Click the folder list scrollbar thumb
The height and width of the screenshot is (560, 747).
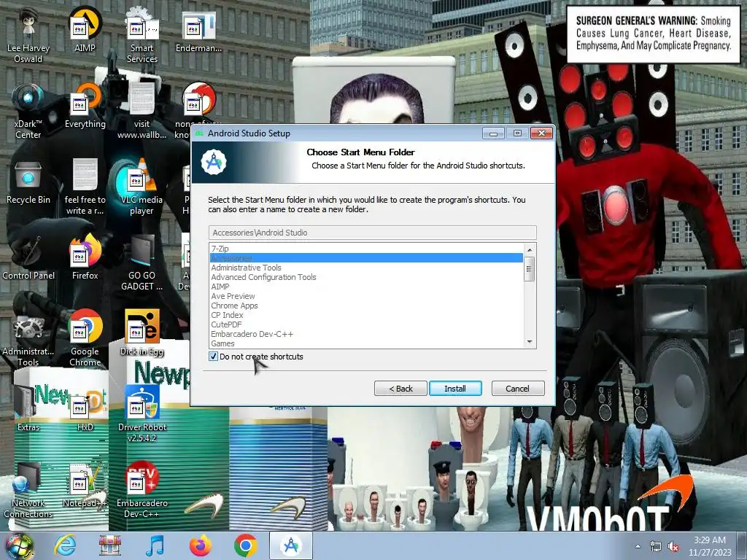pyautogui.click(x=530, y=268)
